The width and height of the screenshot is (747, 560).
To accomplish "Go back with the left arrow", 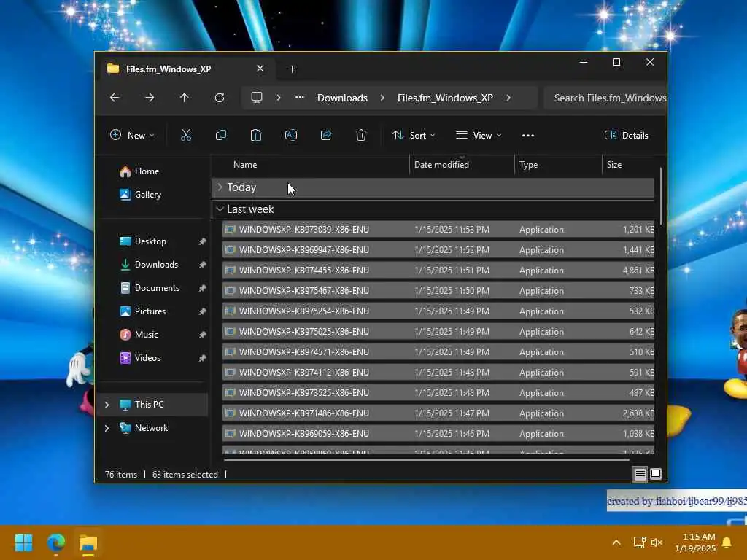I will (115, 98).
